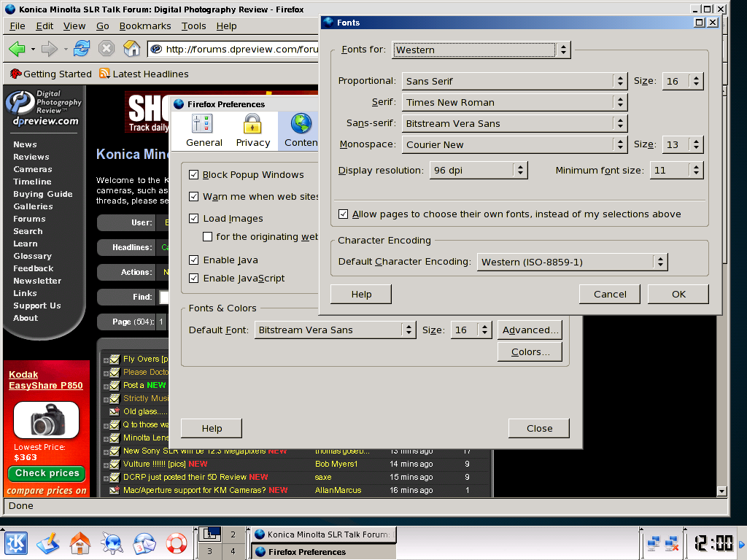Click the Firefox URL address field
Screen dimensions: 747x560
pyautogui.click(x=233, y=49)
